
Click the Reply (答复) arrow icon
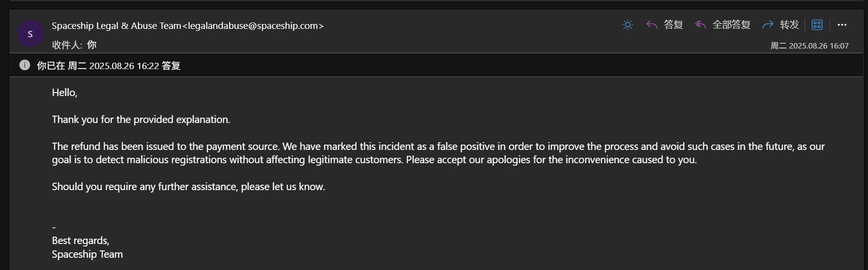(x=652, y=25)
